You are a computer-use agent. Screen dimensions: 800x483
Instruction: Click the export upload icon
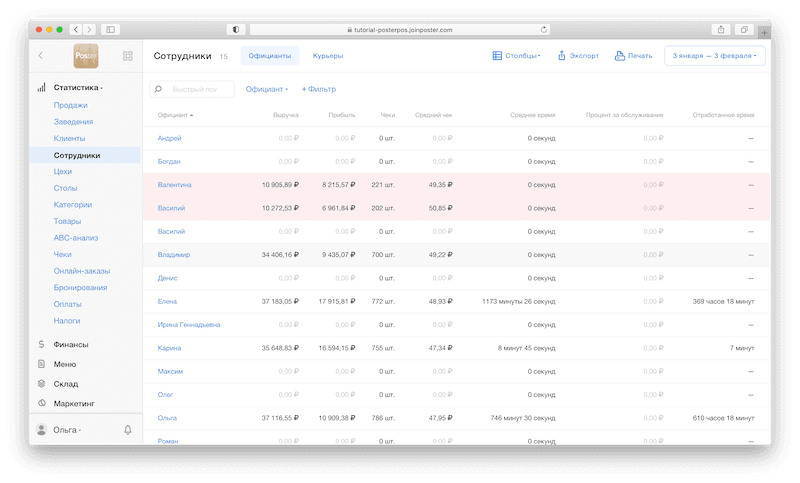[562, 56]
